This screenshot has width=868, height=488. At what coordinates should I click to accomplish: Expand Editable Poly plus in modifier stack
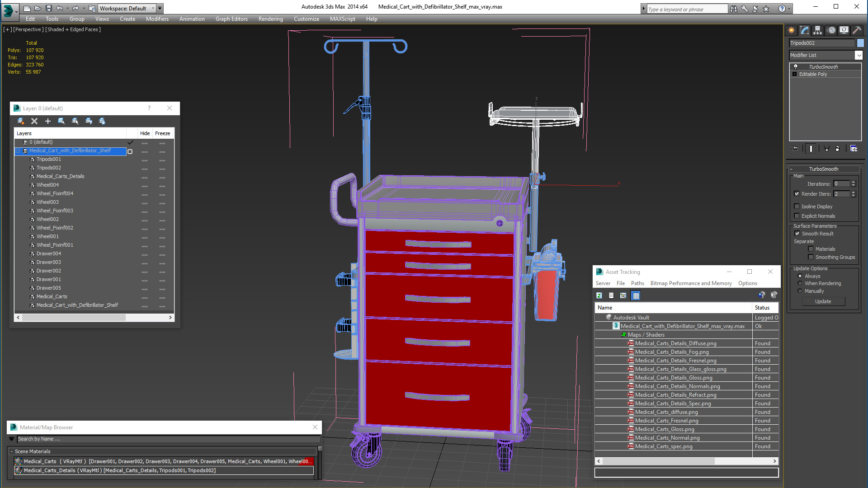pos(794,74)
